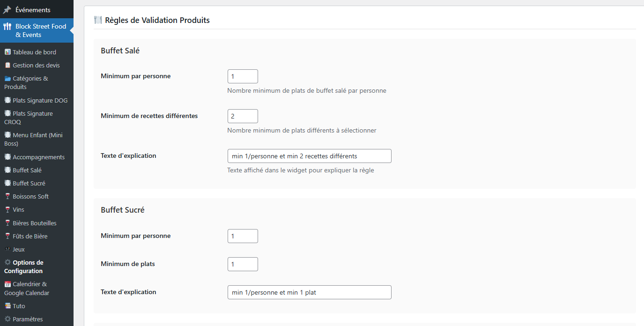The width and height of the screenshot is (644, 326).
Task: Click the fork-and-knife Block Street Food icon
Action: point(7,27)
